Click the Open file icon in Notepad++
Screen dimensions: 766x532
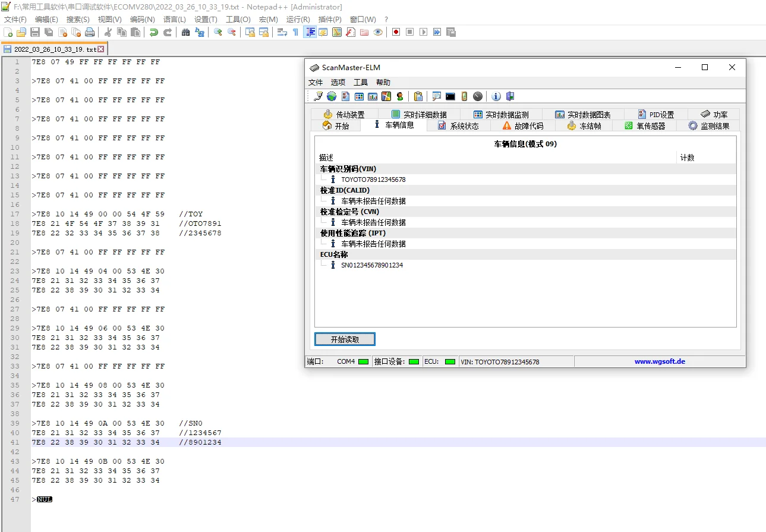[21, 32]
